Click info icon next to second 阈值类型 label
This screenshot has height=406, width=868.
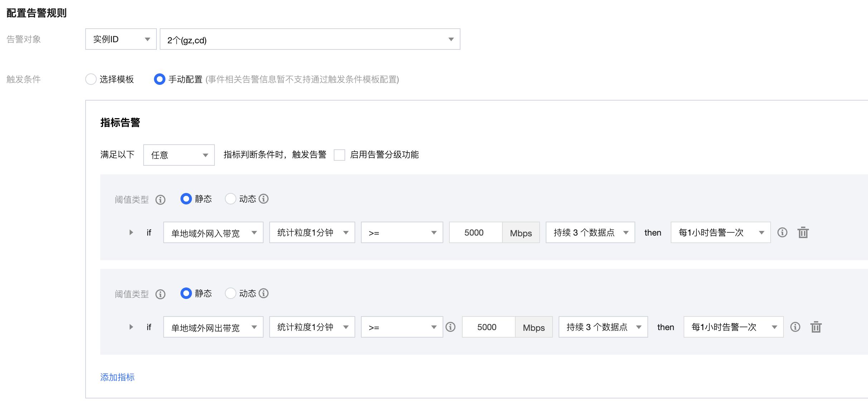click(x=160, y=294)
